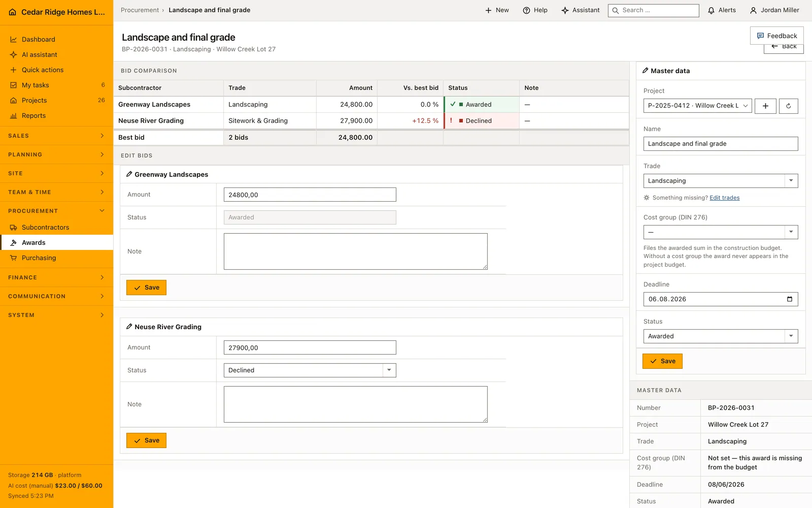Collapse the PROCUREMENT section
This screenshot has width=812, height=508.
[56, 211]
